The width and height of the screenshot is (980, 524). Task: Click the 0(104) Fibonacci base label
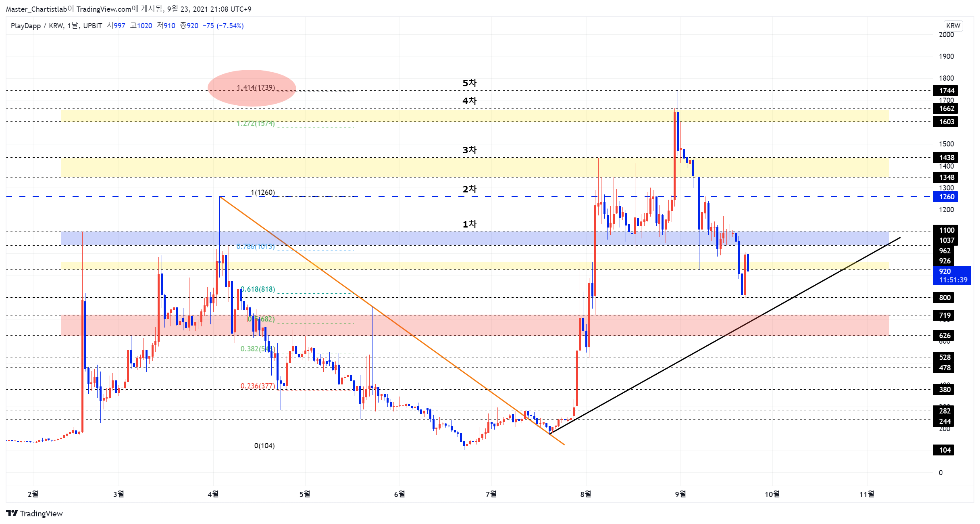pyautogui.click(x=264, y=446)
